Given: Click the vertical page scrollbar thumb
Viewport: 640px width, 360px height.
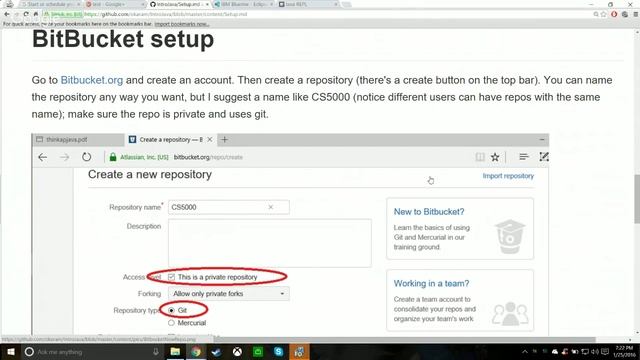Looking at the screenshot, I should pos(636,199).
